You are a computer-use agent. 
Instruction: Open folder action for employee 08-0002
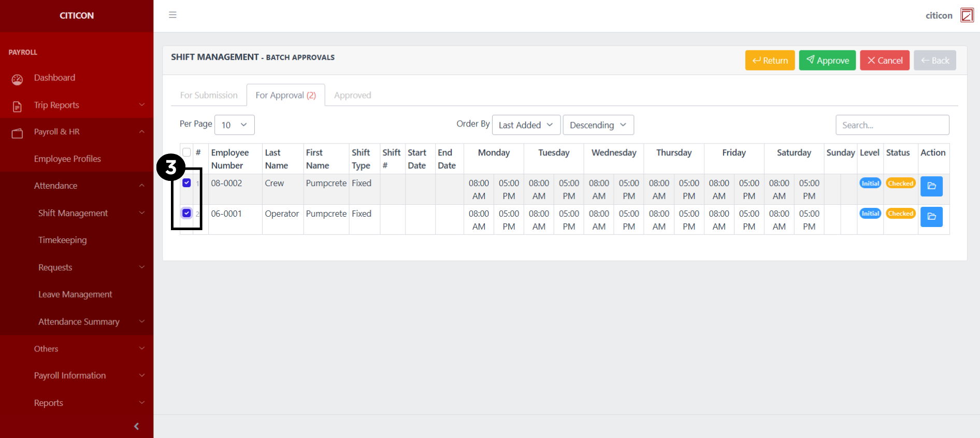(931, 186)
